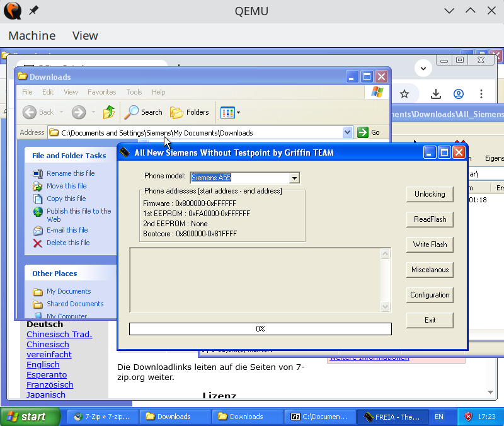This screenshot has height=426, width=504.
Task: Click the Search magnifier icon
Action: click(x=132, y=112)
